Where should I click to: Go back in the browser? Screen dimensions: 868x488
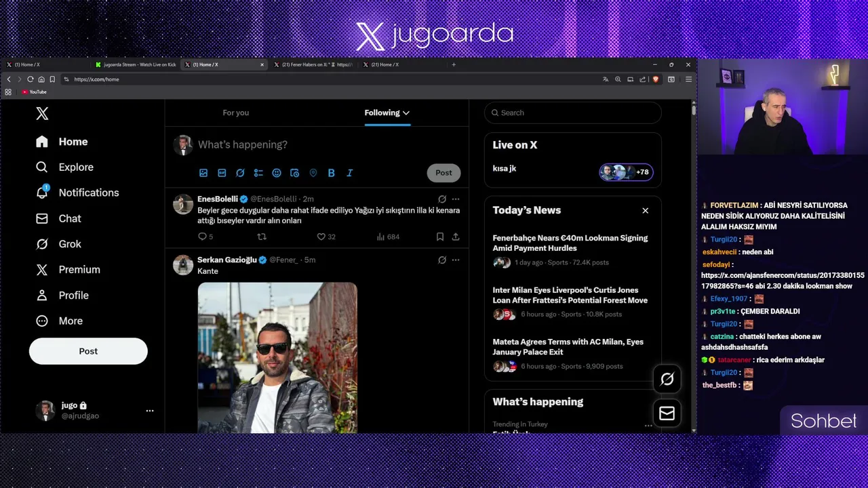pos(9,79)
